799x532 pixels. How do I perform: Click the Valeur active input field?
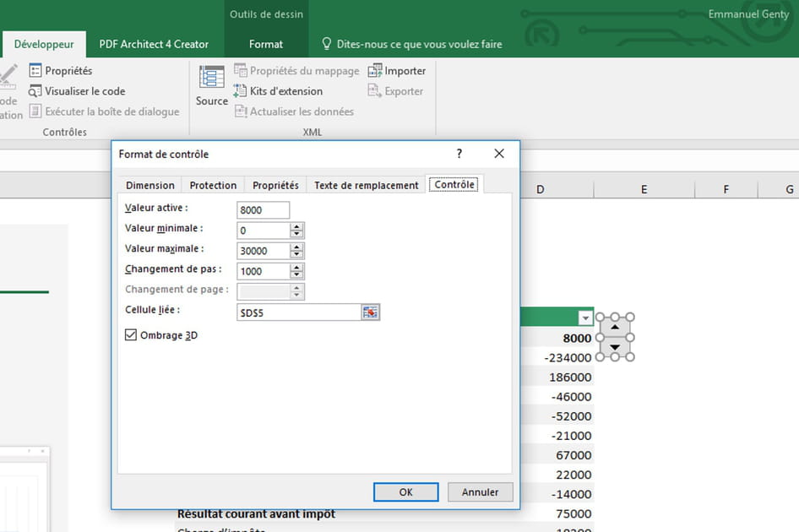pyautogui.click(x=264, y=209)
